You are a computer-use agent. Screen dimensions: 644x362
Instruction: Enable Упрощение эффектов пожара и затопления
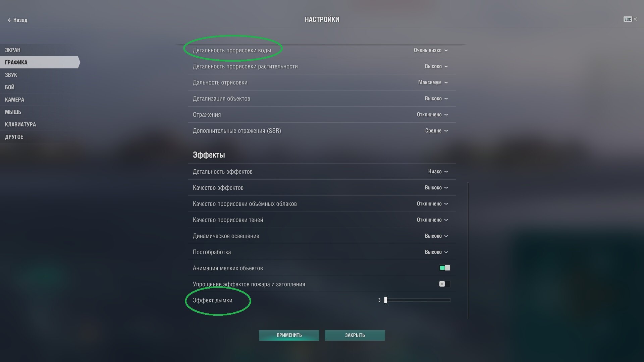pyautogui.click(x=445, y=284)
